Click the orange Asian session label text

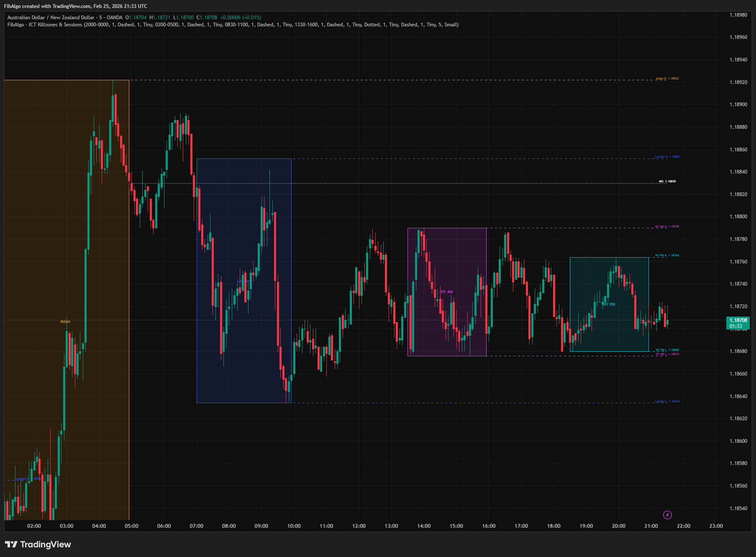(65, 322)
